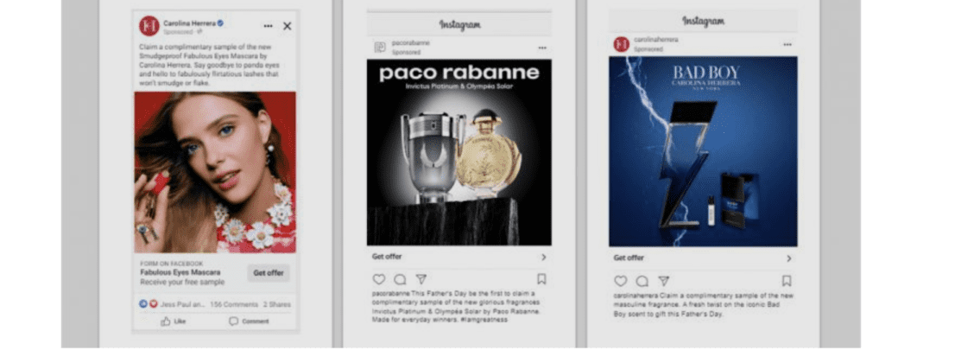Click Get offer button for Fabulous Eyes Mascara
Image resolution: width=980 pixels, height=363 pixels.
coord(269,273)
